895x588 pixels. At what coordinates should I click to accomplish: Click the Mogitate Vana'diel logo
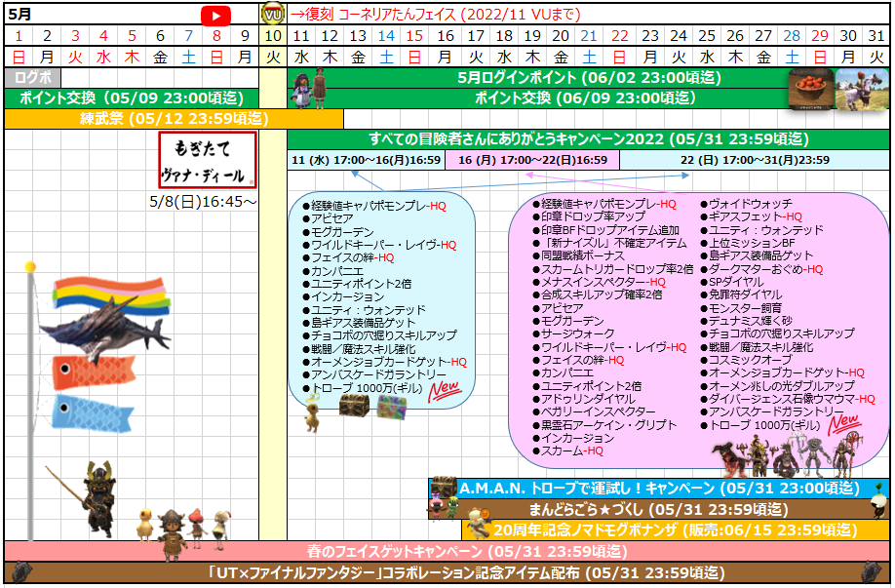click(207, 160)
